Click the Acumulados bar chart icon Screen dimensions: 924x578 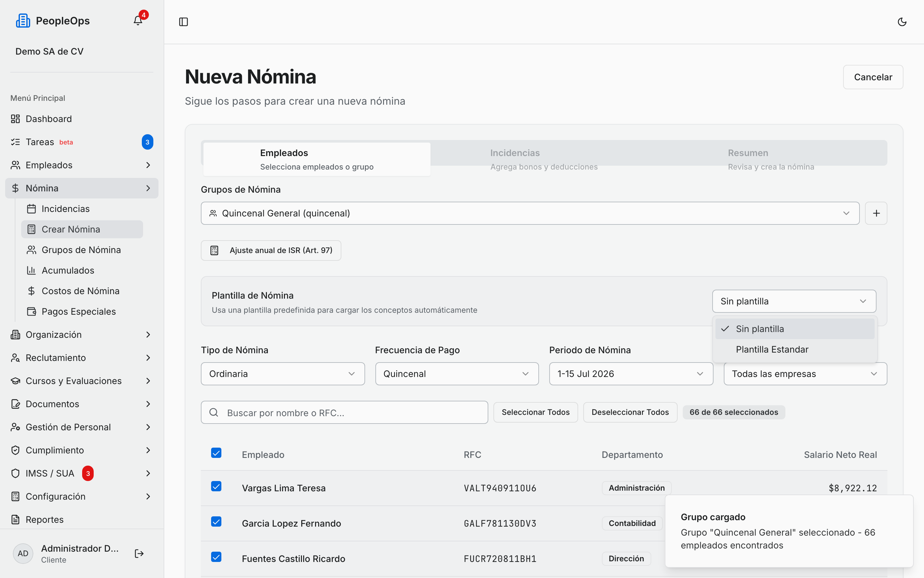coord(31,270)
